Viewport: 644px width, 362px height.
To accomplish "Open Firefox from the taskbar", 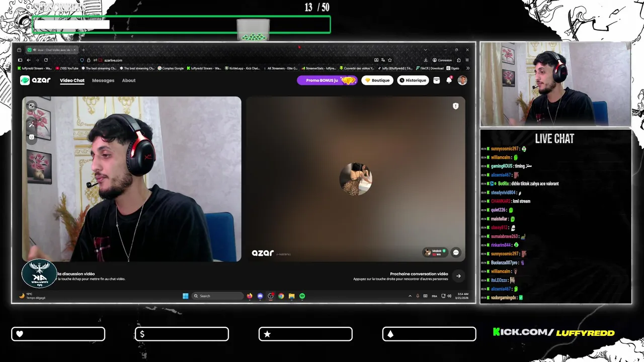I will 250,296.
